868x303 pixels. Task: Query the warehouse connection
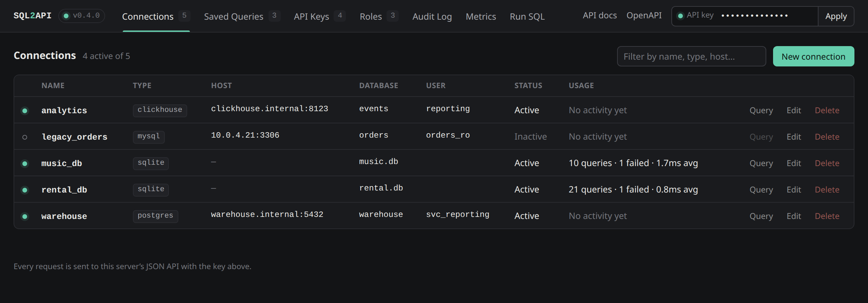761,216
